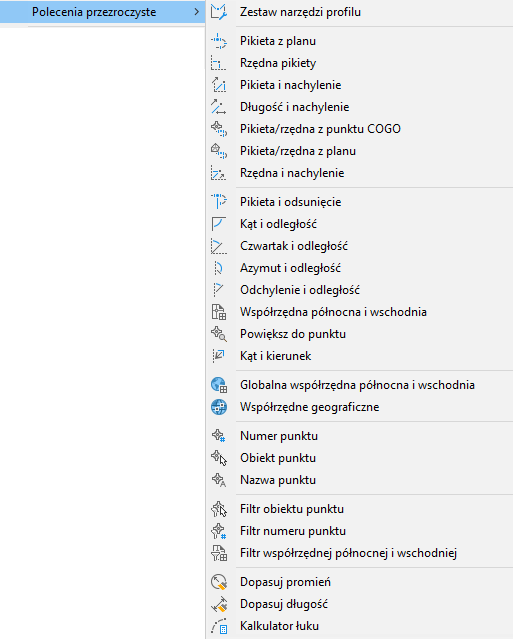Select Długość i nachylenie menu item
513x639 pixels.
(x=359, y=107)
